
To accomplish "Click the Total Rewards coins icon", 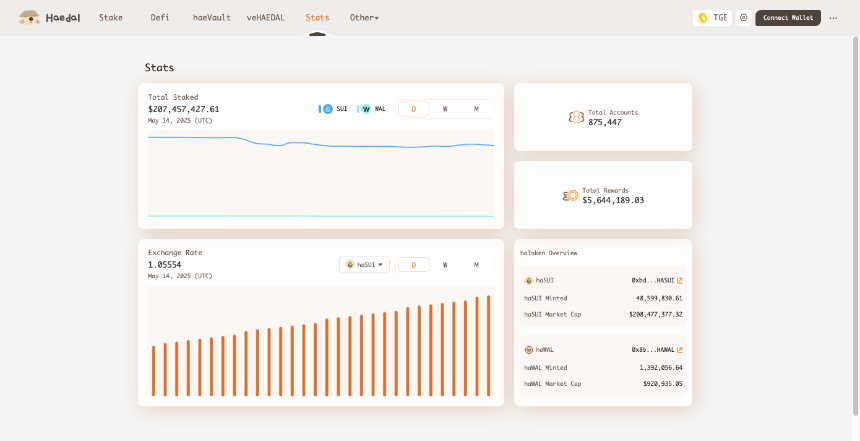I will (x=570, y=195).
